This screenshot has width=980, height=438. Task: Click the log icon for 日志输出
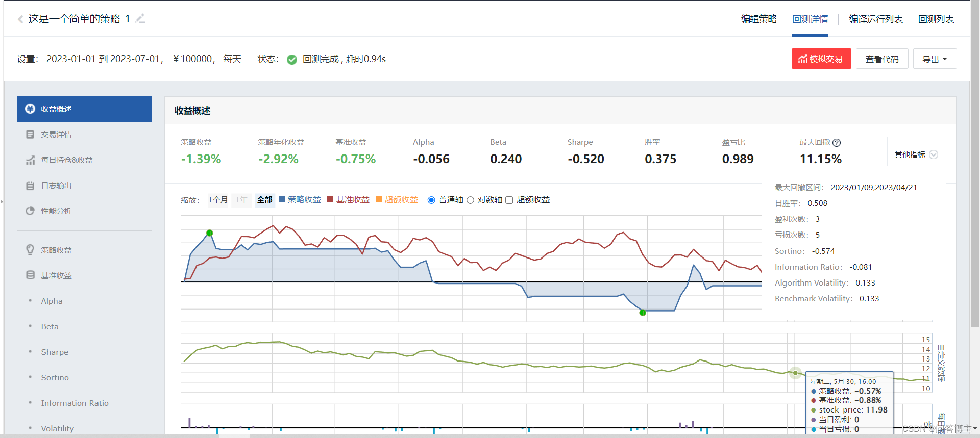pyautogui.click(x=30, y=185)
